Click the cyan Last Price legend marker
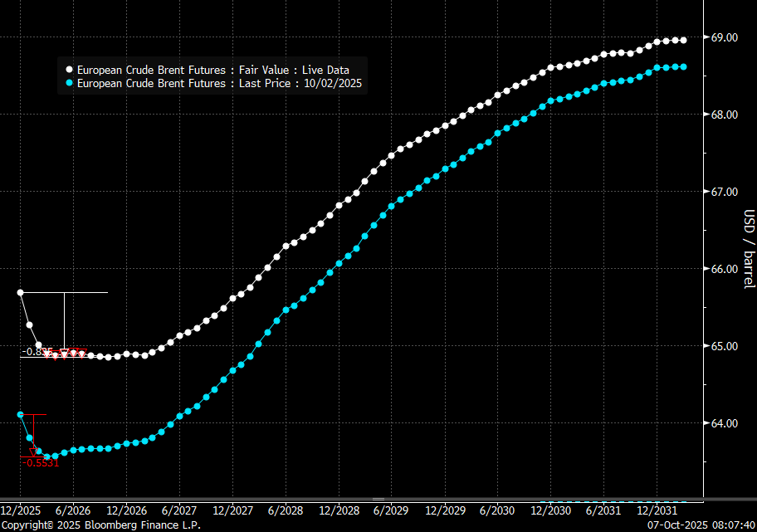The width and height of the screenshot is (757, 532). tap(70, 84)
